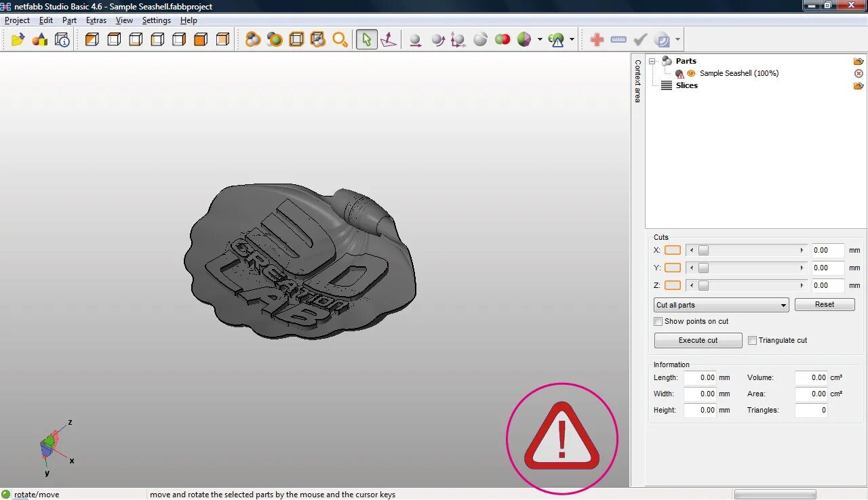Click the red-green boolean spheres icon
868x500 pixels.
(502, 40)
